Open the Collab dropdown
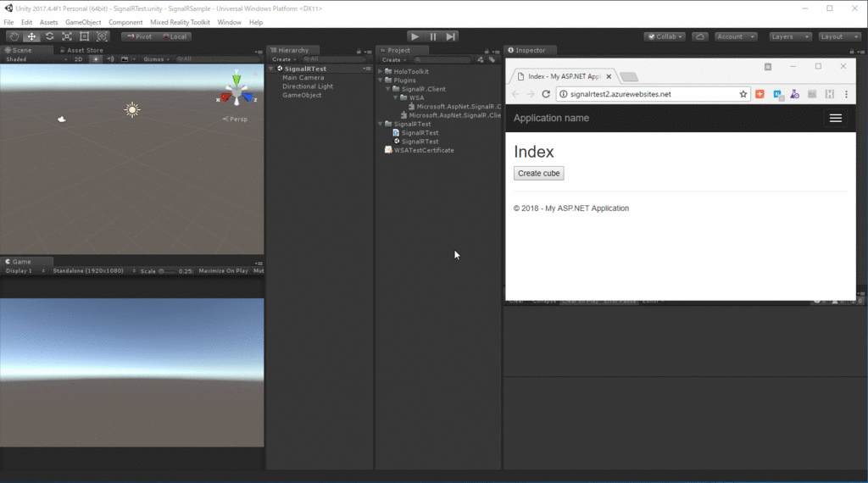Viewport: 868px width, 483px height. 665,36
